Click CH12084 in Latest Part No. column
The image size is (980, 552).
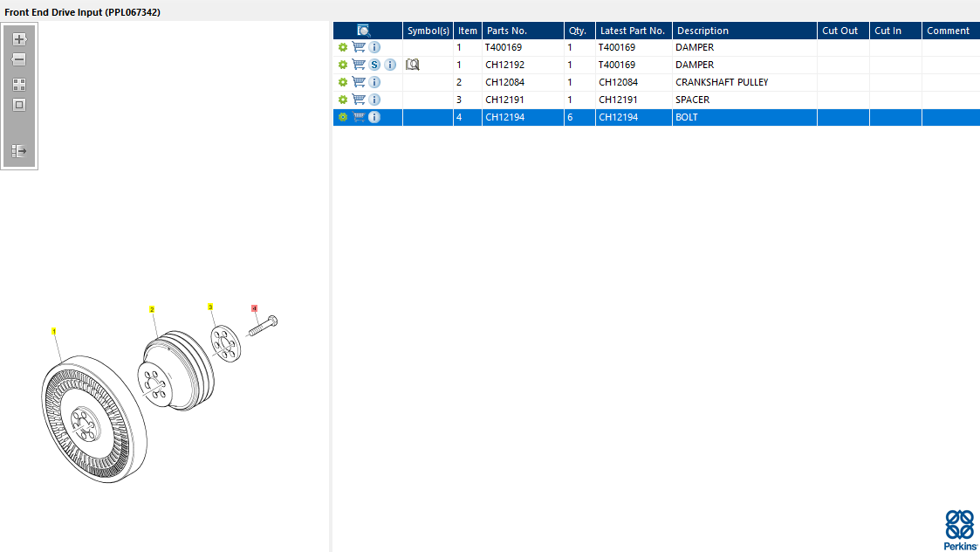(x=618, y=82)
